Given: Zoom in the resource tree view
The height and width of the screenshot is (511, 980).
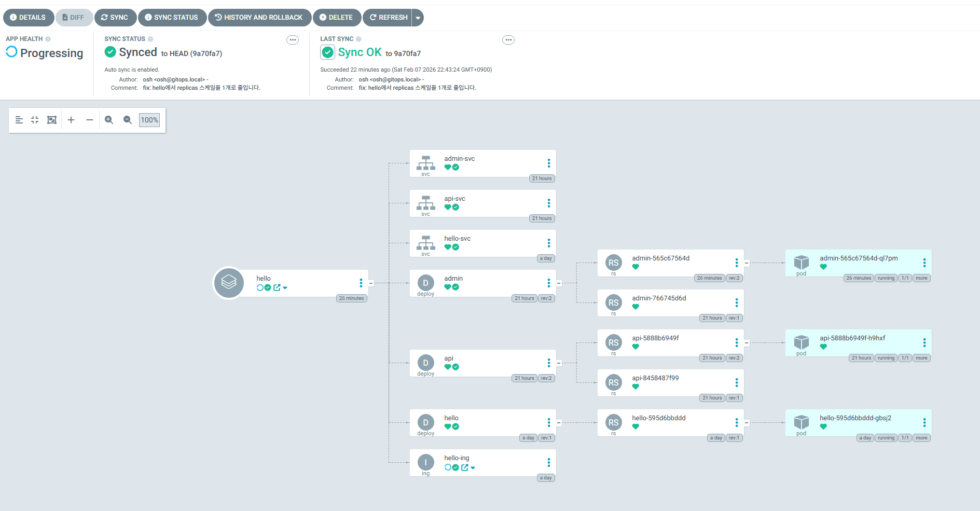Looking at the screenshot, I should click(x=109, y=120).
